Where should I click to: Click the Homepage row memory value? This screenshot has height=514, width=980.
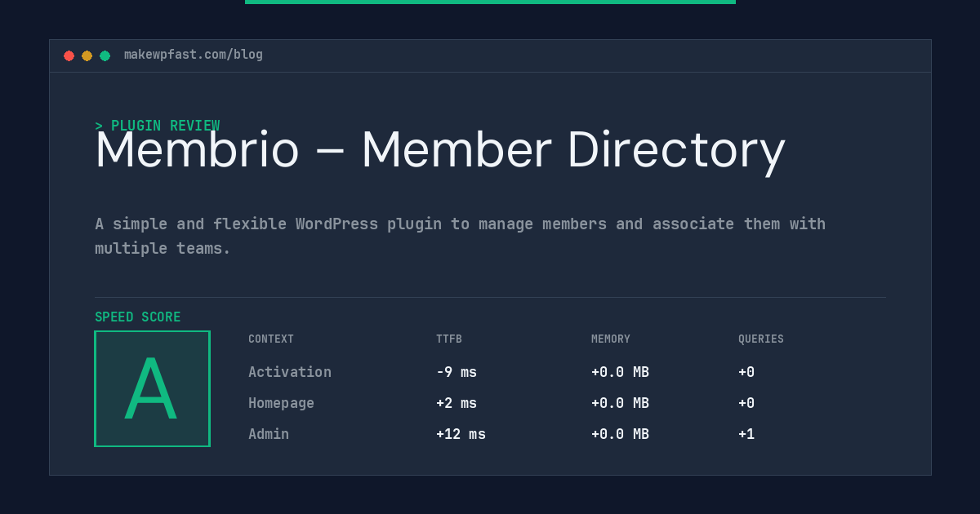pos(620,403)
